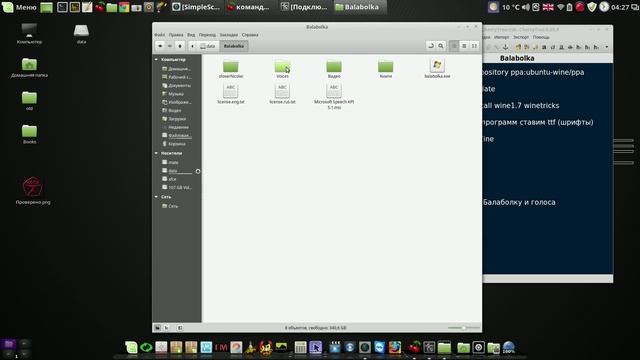
Task: Switch to compact view mode
Action: [x=474, y=46]
